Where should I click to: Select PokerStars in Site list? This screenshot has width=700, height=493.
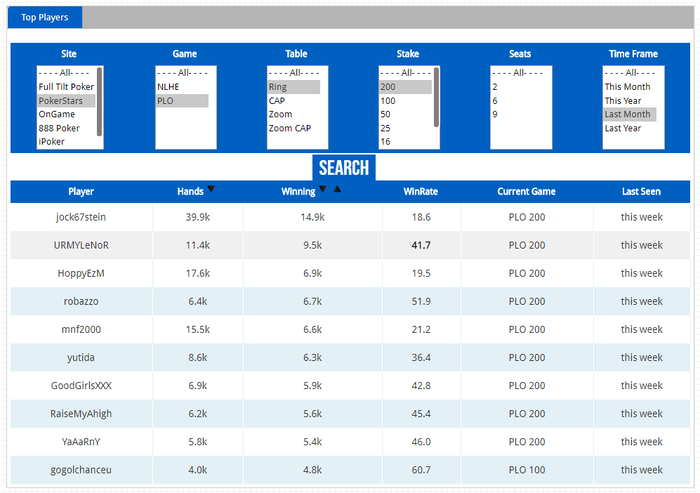(x=66, y=100)
